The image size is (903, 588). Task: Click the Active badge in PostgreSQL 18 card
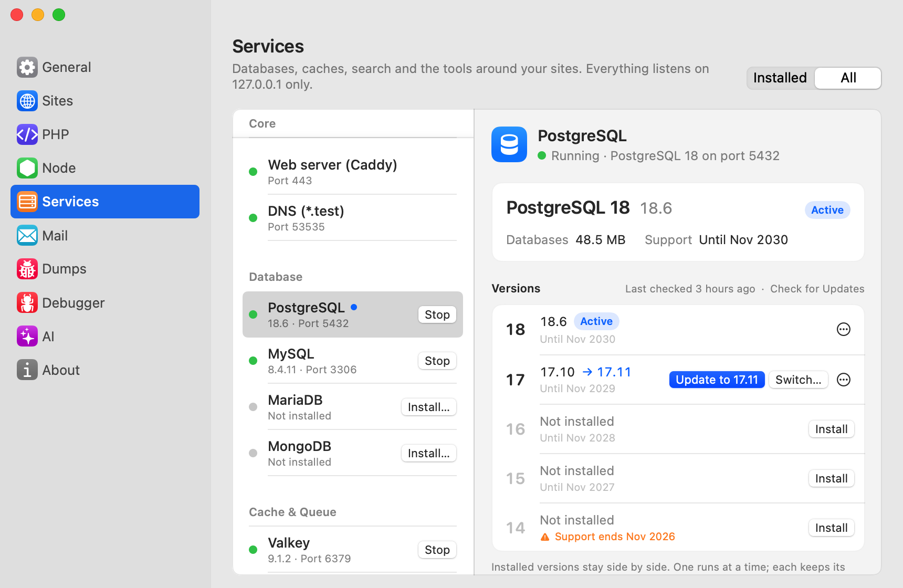click(827, 210)
